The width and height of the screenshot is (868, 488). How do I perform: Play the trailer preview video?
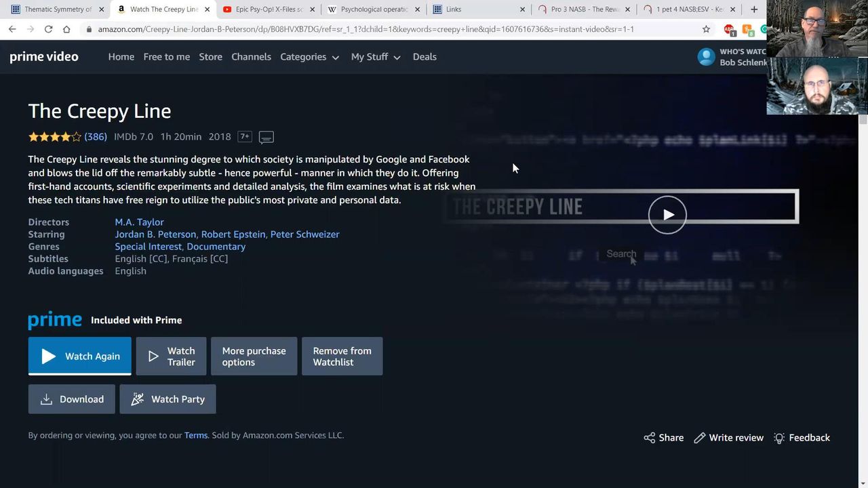click(667, 215)
